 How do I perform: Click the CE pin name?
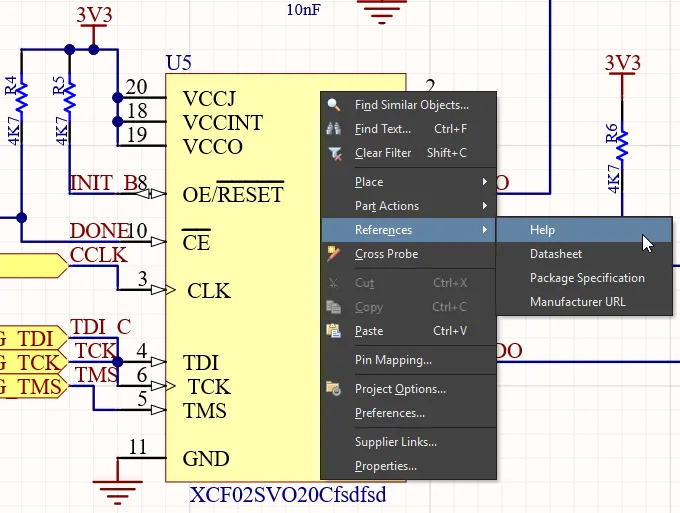tap(196, 242)
